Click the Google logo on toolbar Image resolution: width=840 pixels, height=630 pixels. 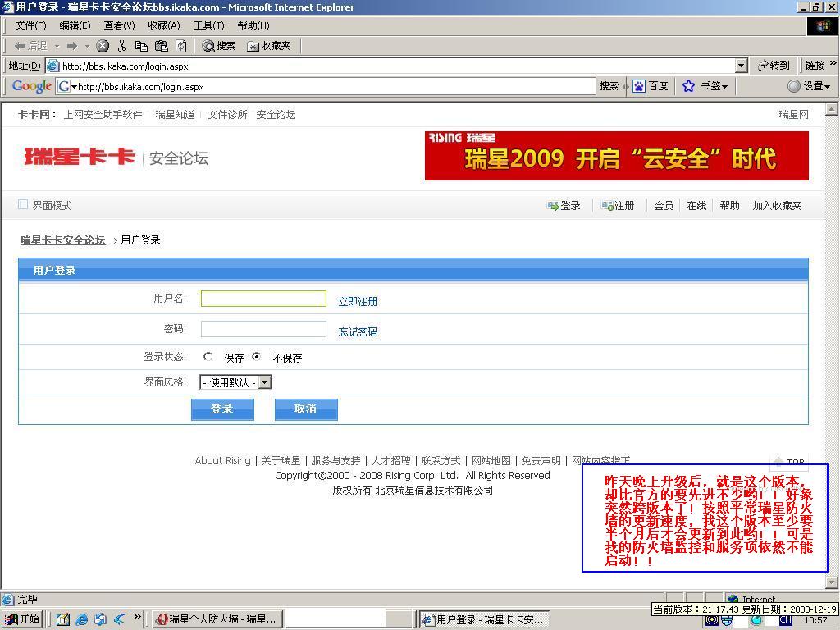(32, 86)
